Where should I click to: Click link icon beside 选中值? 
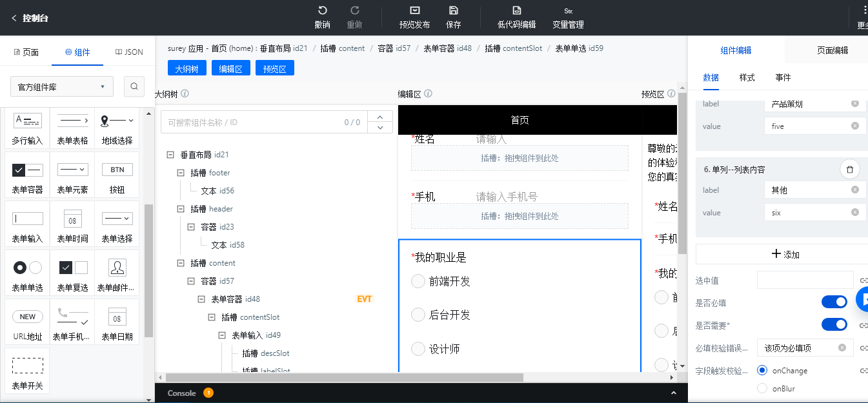(x=863, y=280)
